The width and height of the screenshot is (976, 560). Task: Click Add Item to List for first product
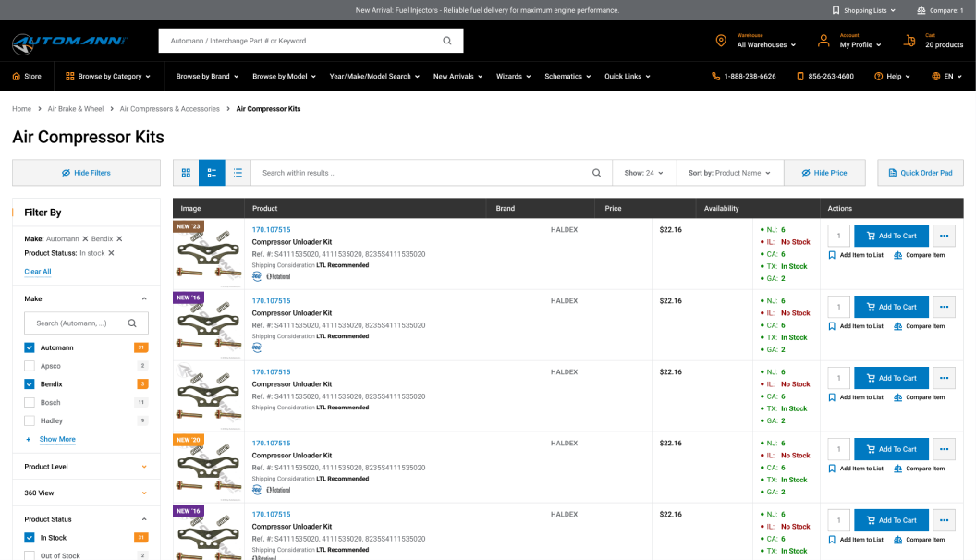click(856, 255)
